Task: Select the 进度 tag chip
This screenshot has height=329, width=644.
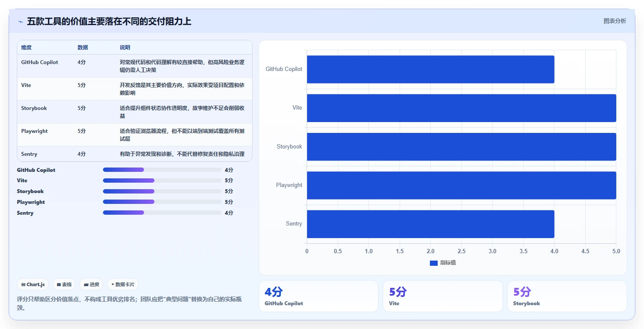Action: click(x=91, y=284)
